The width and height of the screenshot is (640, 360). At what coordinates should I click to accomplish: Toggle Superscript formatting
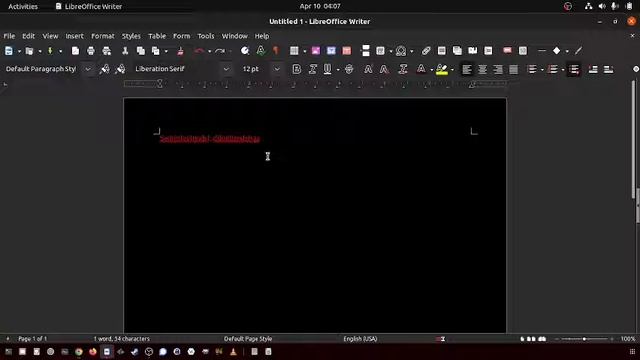tap(368, 69)
